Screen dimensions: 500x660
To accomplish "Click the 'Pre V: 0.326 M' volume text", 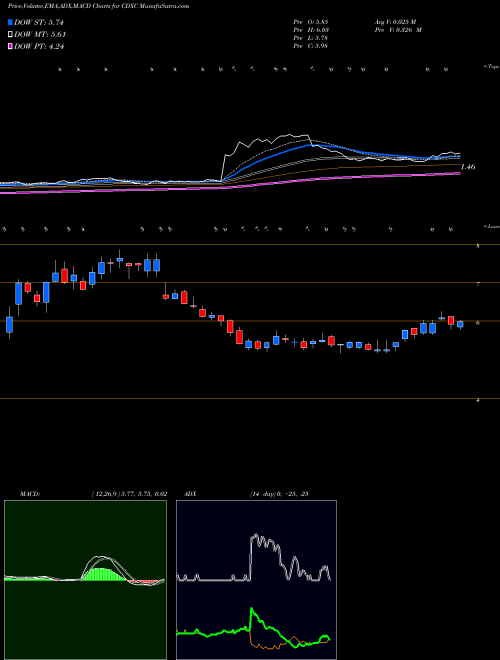I will coord(398,30).
